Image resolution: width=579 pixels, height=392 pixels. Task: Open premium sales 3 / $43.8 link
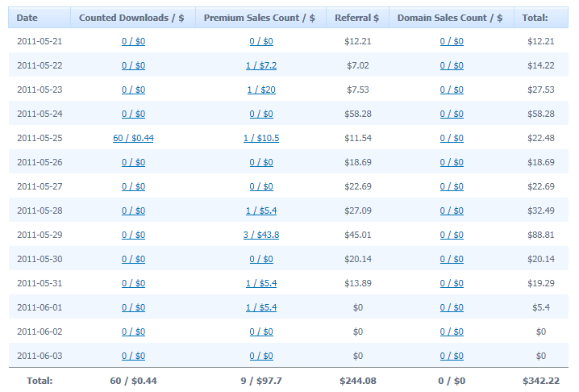261,235
